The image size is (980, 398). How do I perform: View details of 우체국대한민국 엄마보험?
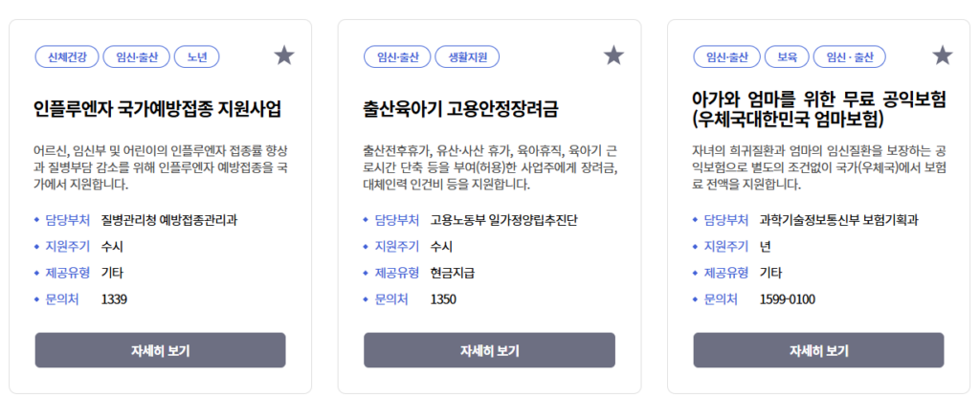click(x=818, y=350)
